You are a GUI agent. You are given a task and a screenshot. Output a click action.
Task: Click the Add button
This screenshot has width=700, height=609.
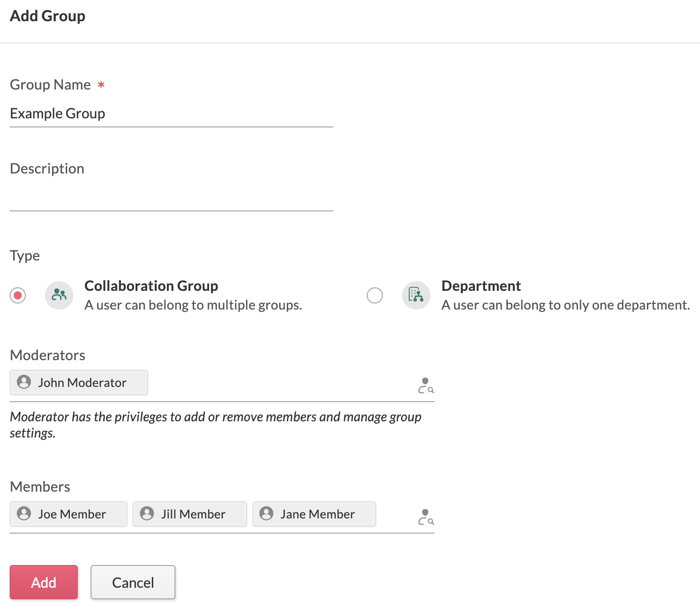pos(43,582)
